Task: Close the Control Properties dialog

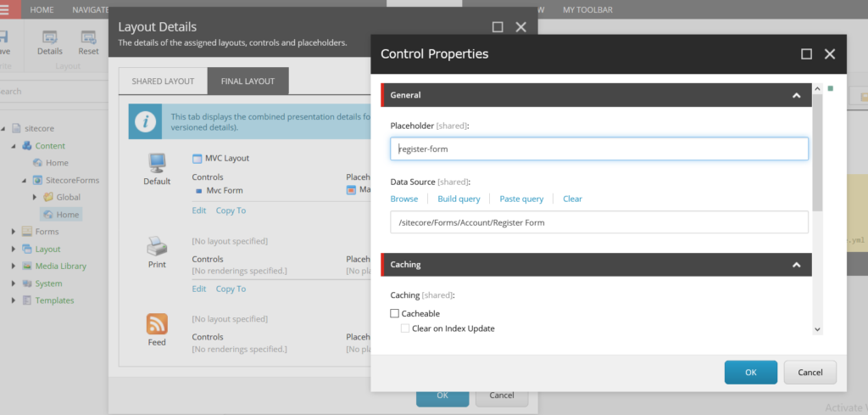Action: [x=829, y=53]
